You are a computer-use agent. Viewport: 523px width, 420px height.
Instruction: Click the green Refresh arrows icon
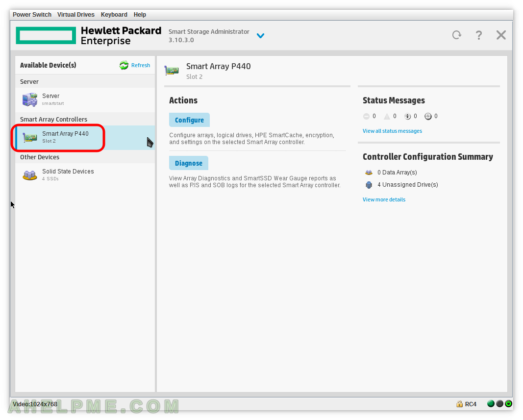tap(124, 65)
